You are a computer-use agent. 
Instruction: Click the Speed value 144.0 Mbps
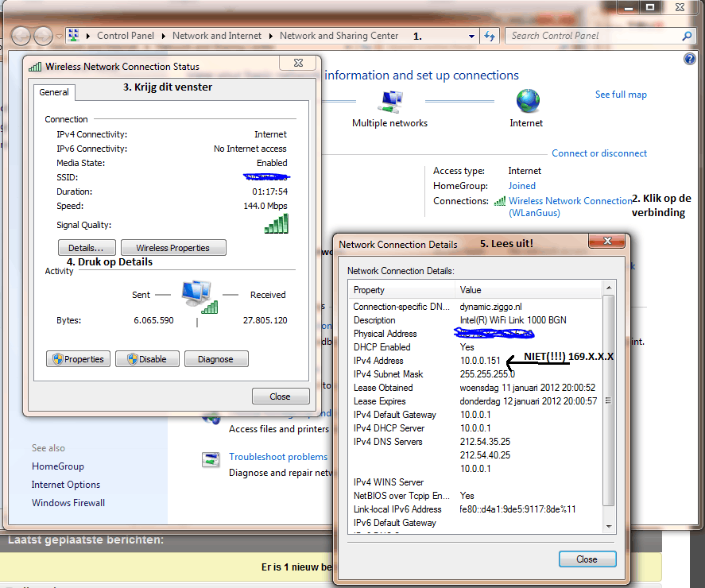pyautogui.click(x=265, y=206)
